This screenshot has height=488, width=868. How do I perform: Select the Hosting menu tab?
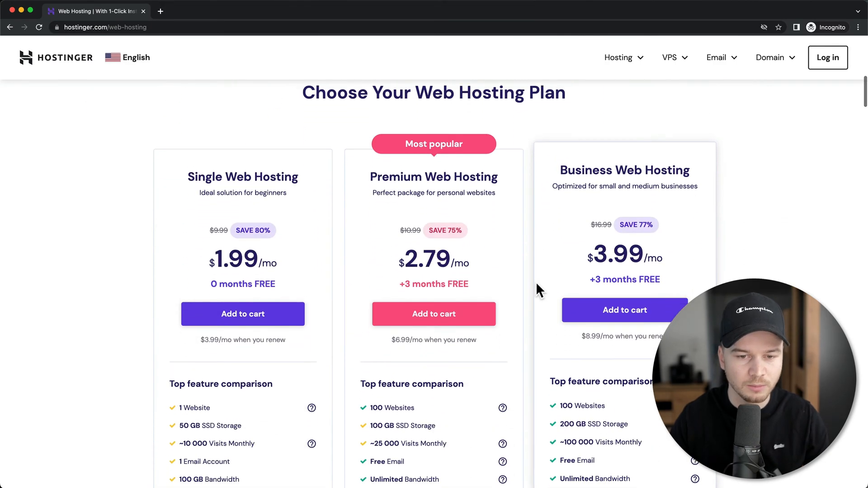click(618, 57)
